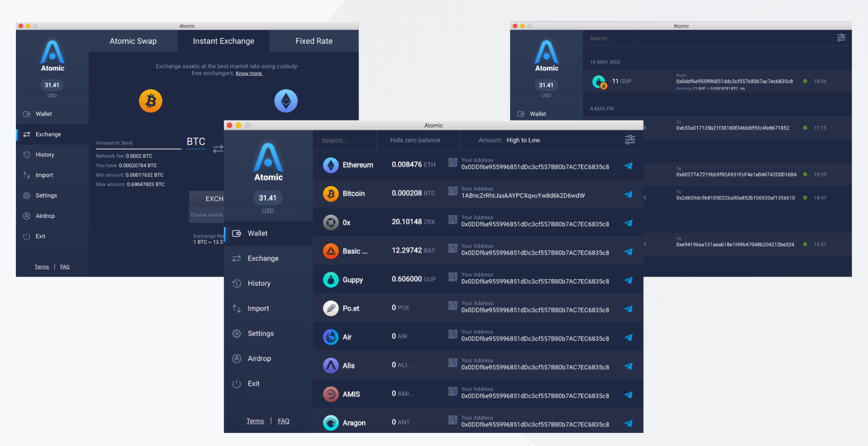The height and width of the screenshot is (446, 868).
Task: Open Wallet in the History window sidebar
Action: click(547, 114)
